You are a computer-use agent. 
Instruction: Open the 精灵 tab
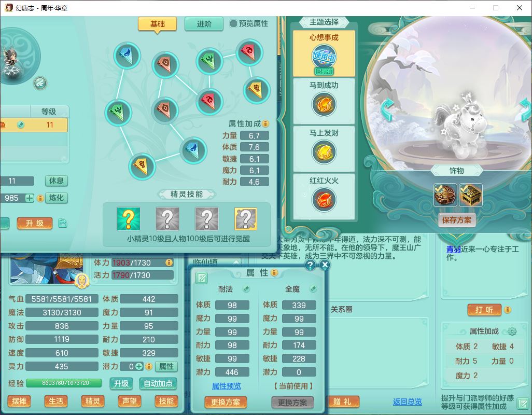click(x=93, y=402)
